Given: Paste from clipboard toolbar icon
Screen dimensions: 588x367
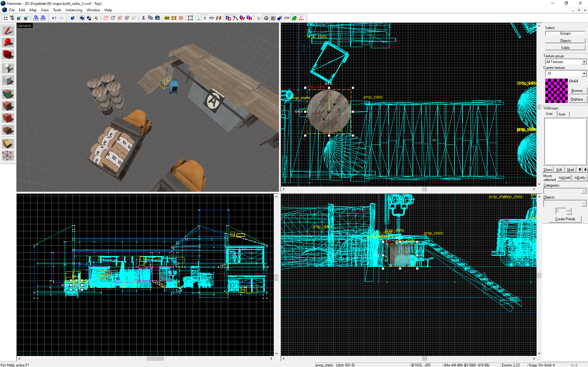Looking at the screenshot, I should click(x=157, y=18).
